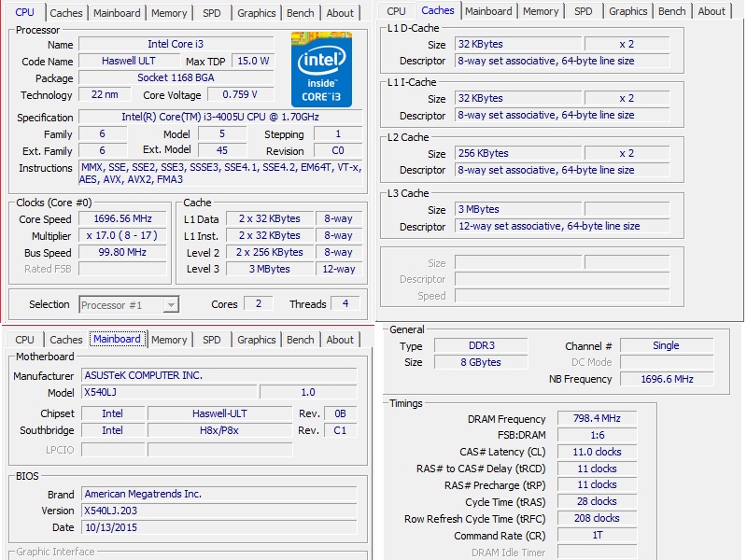Click the processor Name field 'Intel Core i3'
Viewport: 747px width, 560px height.
coord(176,44)
